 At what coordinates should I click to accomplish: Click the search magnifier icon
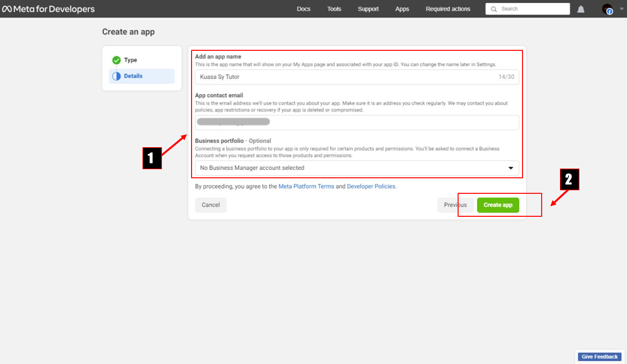494,9
